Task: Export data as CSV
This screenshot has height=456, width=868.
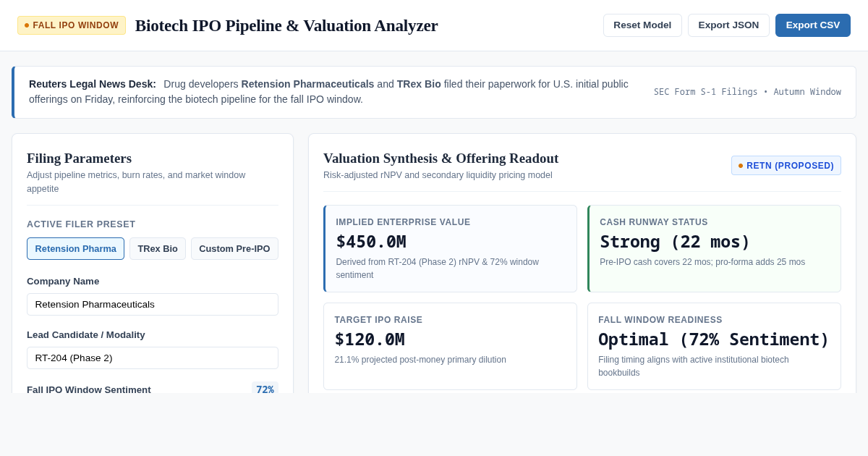Action: pos(813,25)
